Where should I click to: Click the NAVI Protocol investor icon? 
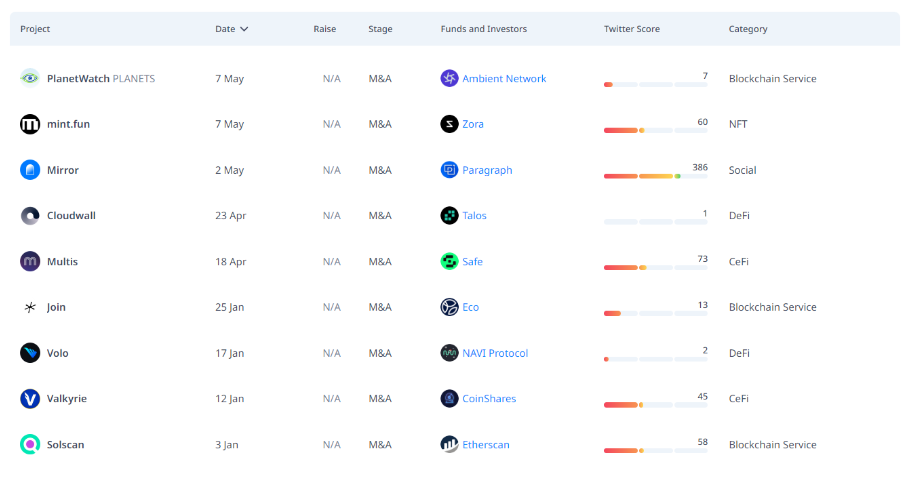tap(449, 353)
